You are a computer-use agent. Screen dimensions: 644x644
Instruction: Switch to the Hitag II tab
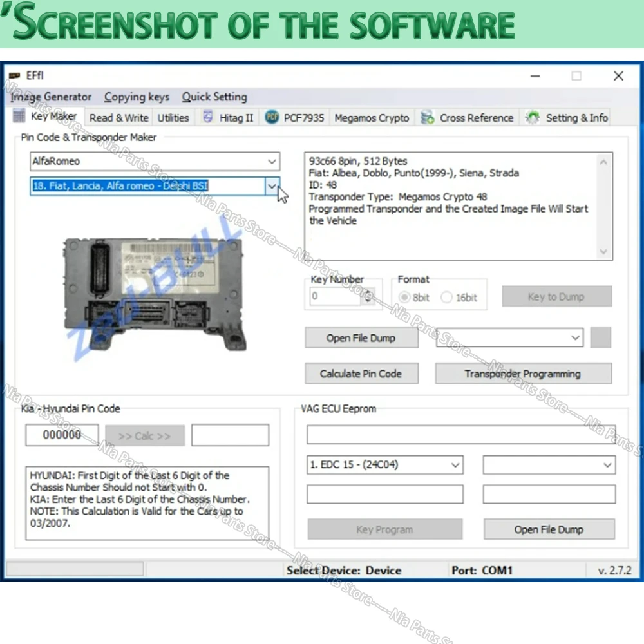pyautogui.click(x=228, y=118)
